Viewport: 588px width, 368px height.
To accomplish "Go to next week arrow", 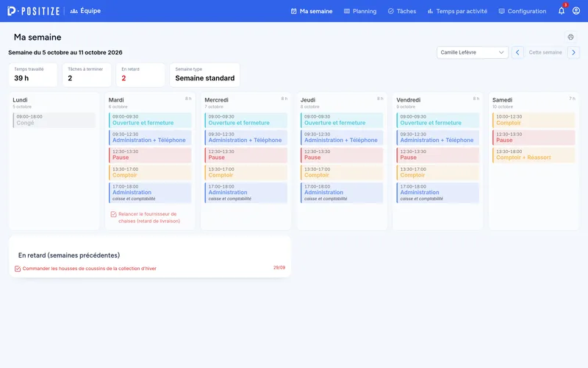I will 573,52.
